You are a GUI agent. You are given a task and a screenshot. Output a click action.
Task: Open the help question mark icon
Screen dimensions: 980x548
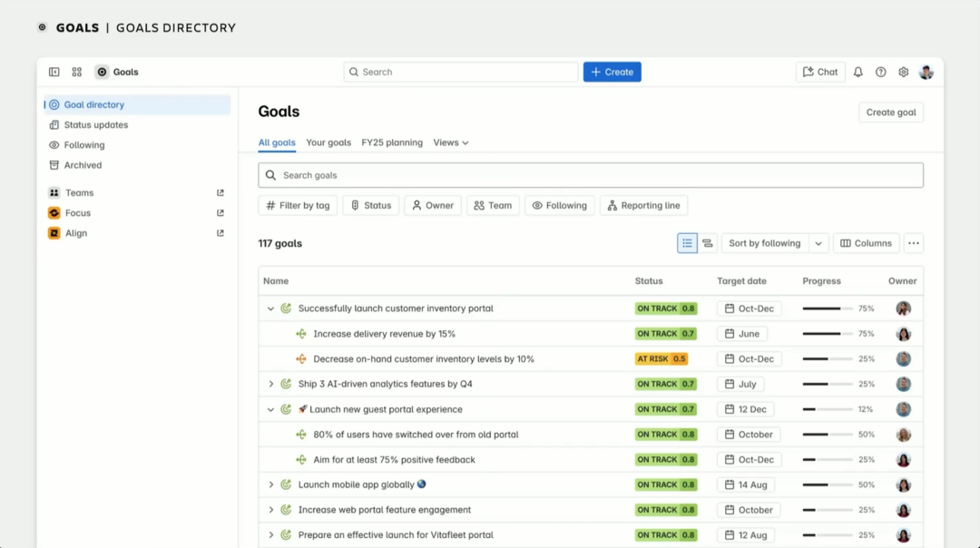coord(880,72)
